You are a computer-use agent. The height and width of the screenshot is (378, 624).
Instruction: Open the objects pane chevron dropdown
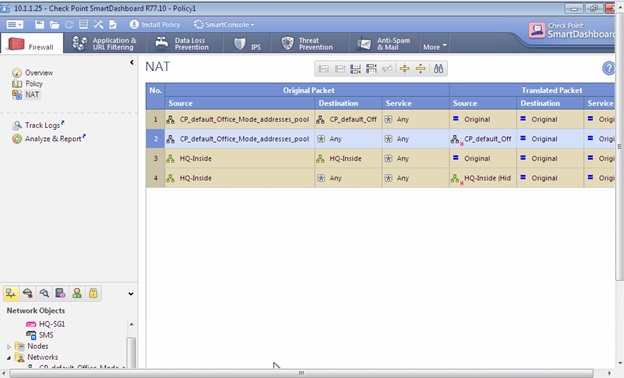coord(131,294)
